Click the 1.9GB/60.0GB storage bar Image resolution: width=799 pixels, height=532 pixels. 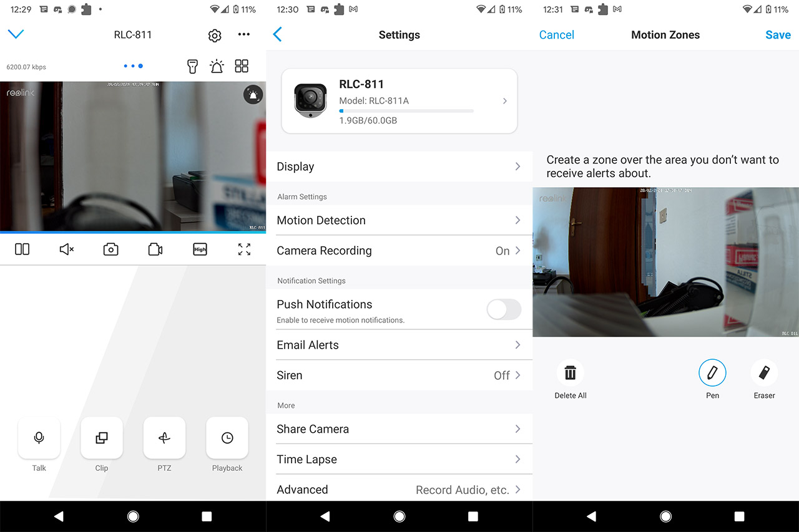pos(406,111)
